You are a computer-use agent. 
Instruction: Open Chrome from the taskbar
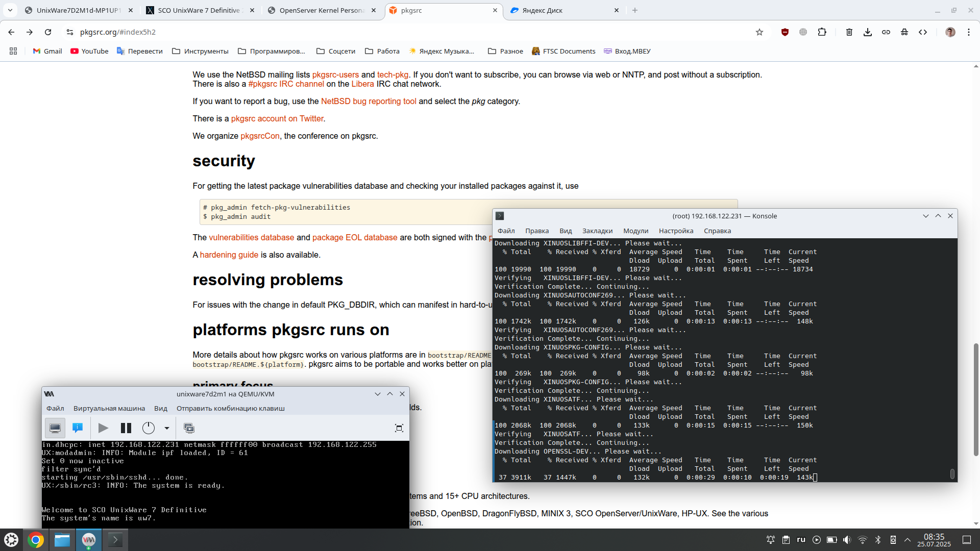(x=36, y=540)
